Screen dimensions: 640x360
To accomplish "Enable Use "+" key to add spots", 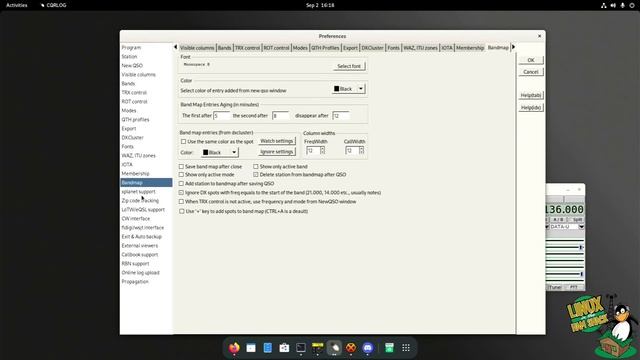I will (x=182, y=211).
